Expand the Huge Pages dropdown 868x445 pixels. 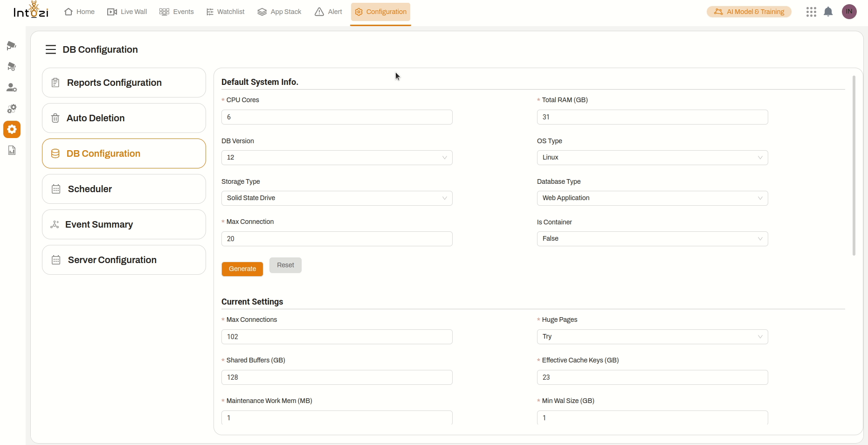[x=652, y=337]
